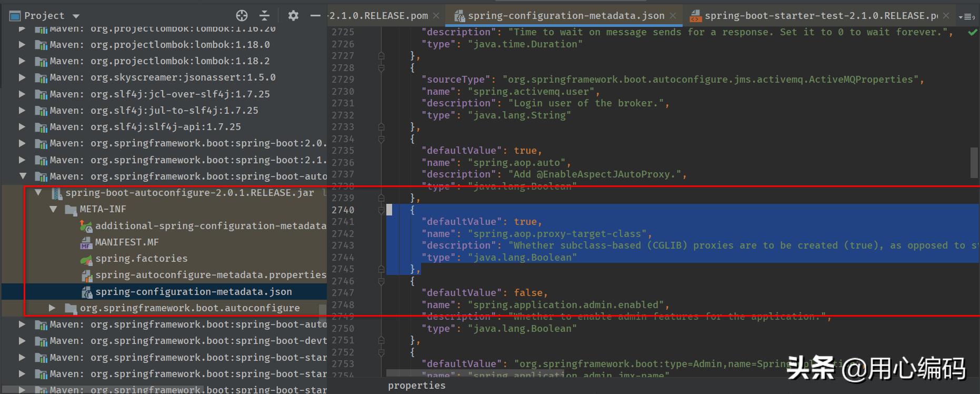Screen dimensions: 980x394
Task: Click the META-INF folder icon
Action: pyautogui.click(x=71, y=210)
